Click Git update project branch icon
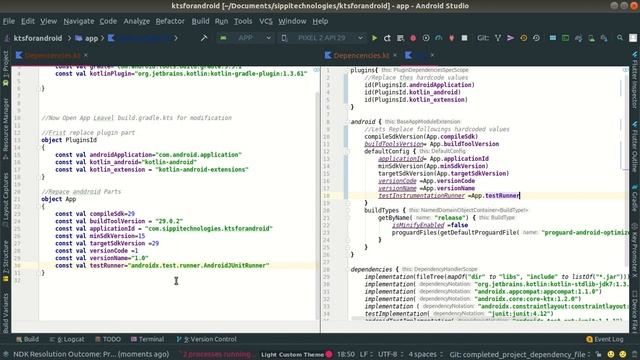 pos(498,38)
